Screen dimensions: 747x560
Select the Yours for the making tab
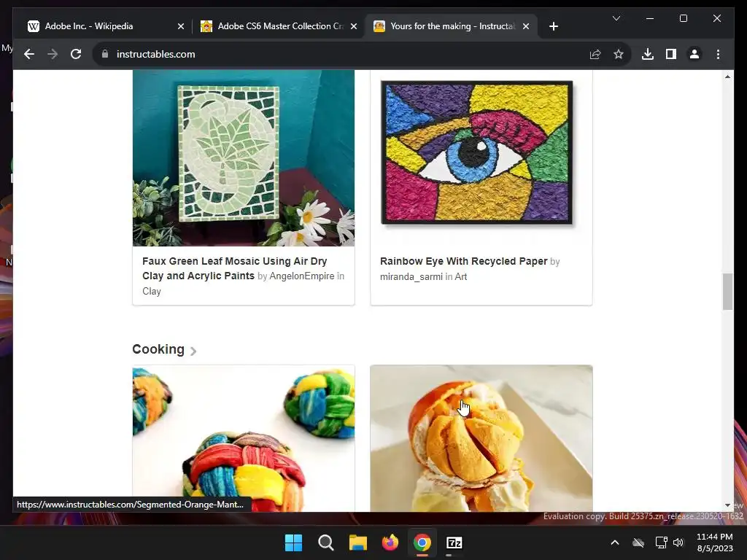[x=452, y=26]
